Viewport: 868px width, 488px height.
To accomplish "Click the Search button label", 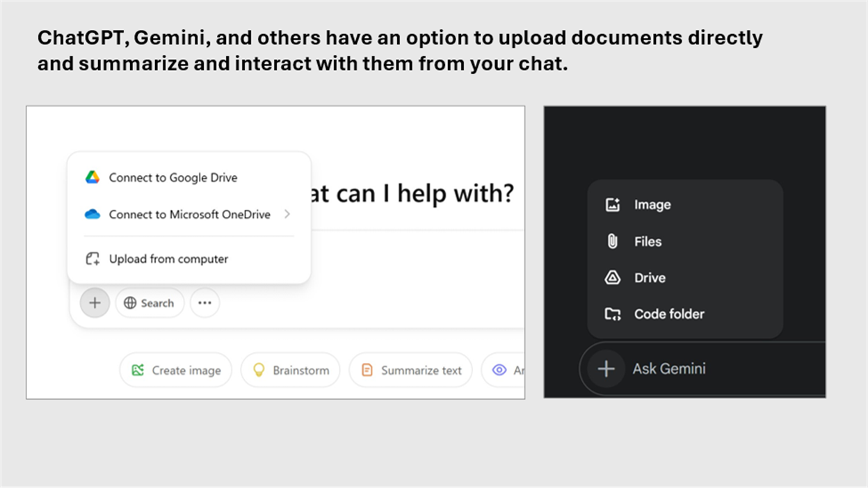I will click(x=157, y=303).
